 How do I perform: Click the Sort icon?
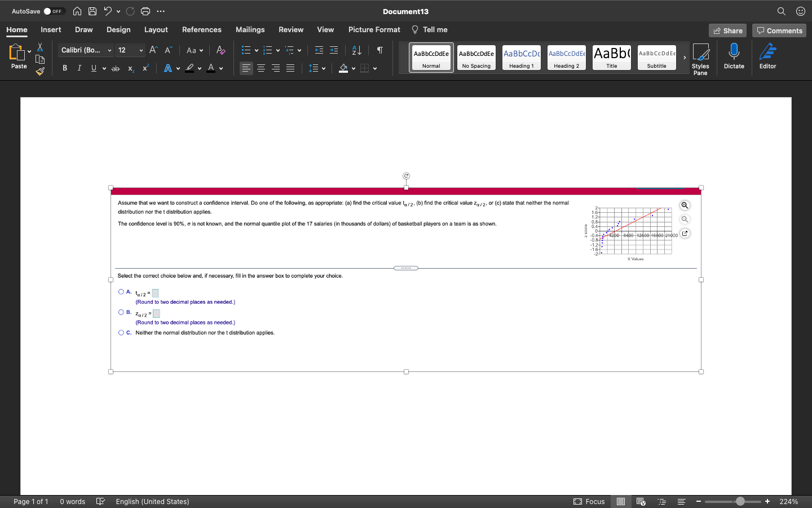[x=356, y=50]
